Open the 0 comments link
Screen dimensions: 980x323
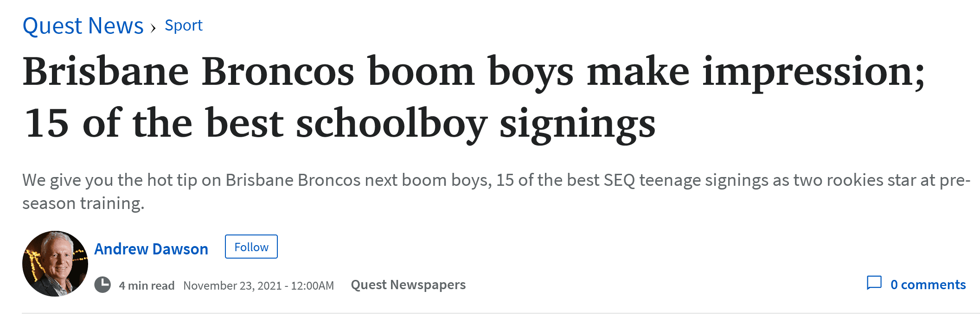[x=928, y=285]
